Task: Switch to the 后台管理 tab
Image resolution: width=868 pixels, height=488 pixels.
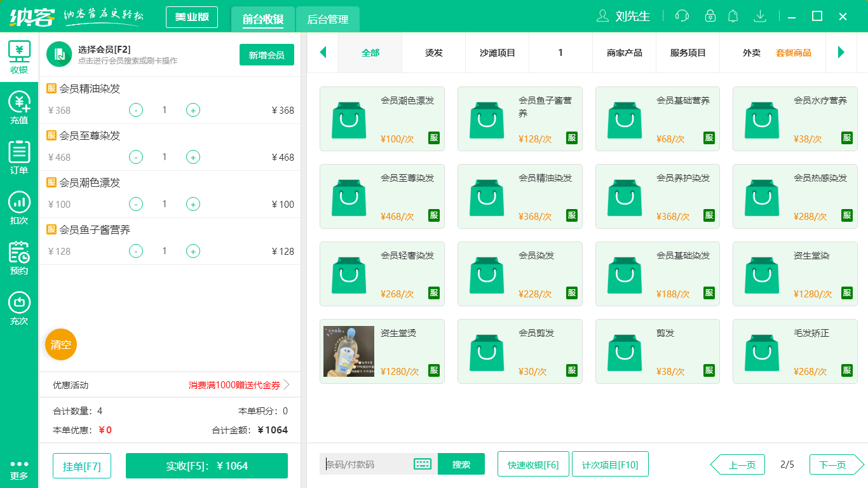Action: click(328, 20)
